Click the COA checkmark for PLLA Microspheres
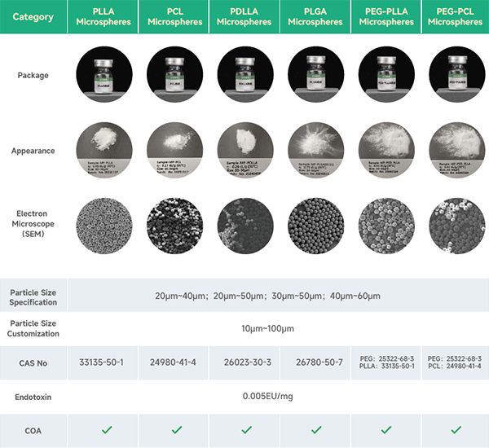 (x=103, y=429)
